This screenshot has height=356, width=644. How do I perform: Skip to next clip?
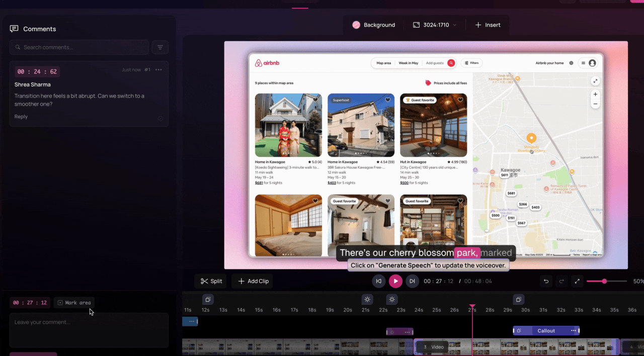[x=412, y=281]
